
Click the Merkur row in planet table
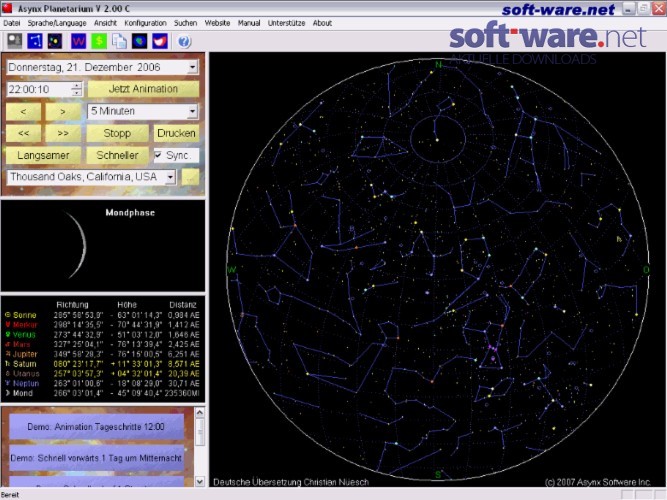coord(102,325)
